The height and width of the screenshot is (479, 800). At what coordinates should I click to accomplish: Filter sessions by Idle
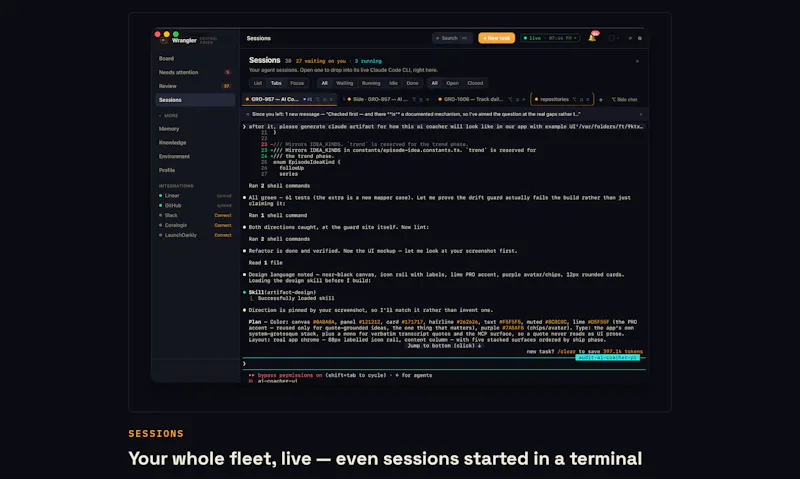point(393,83)
